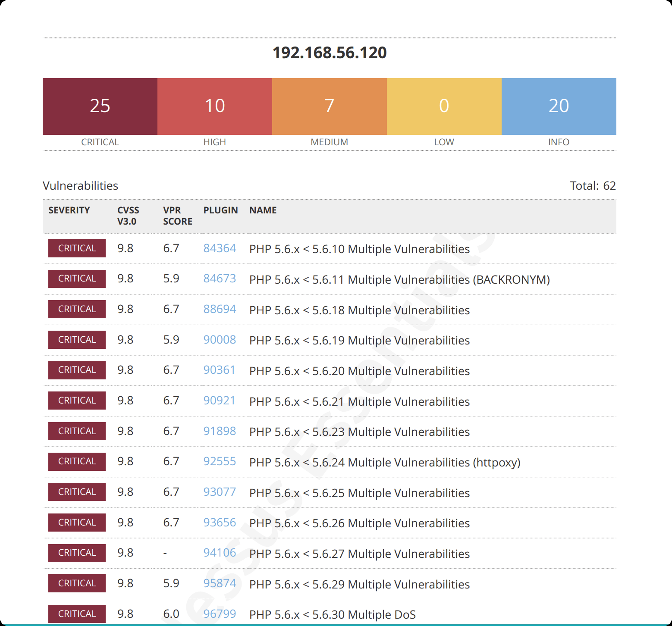Select the MEDIUM severity segment showing 7
The image size is (672, 626).
pos(329,106)
